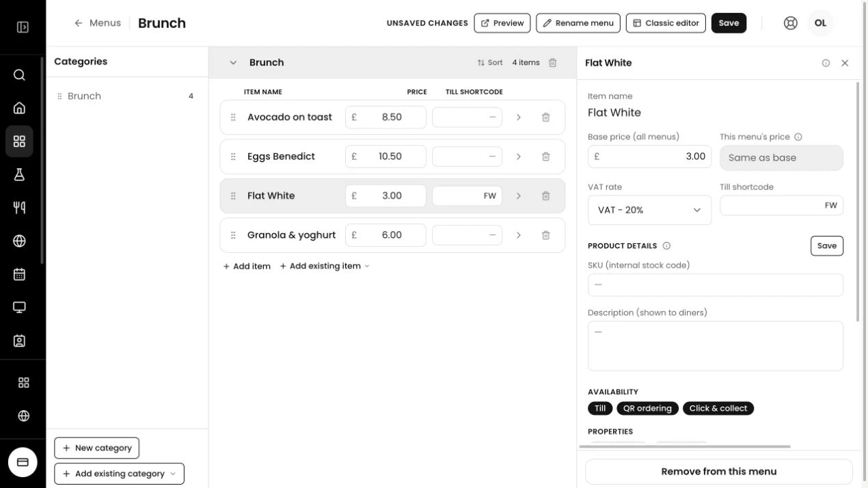Open the help lifebuoy icon
This screenshot has width=868, height=488.
tap(790, 23)
